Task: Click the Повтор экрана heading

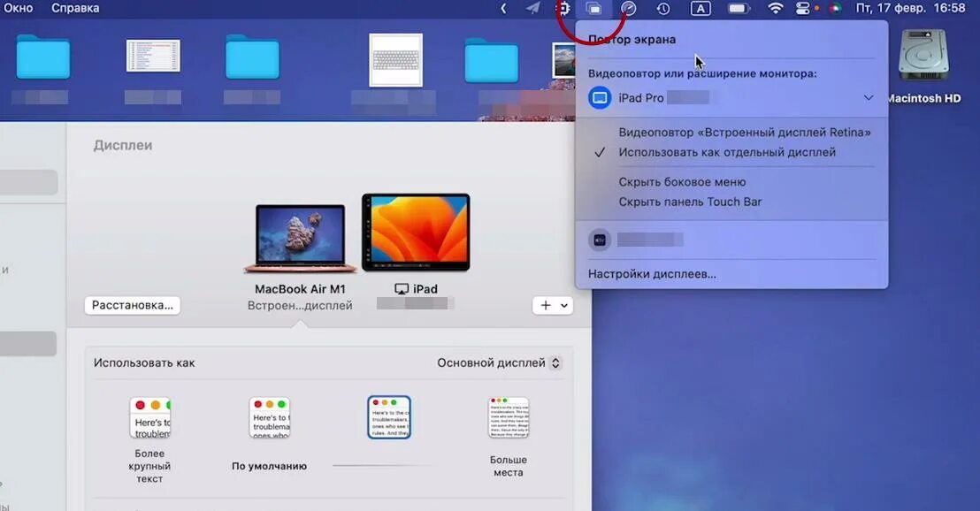Action: point(632,40)
